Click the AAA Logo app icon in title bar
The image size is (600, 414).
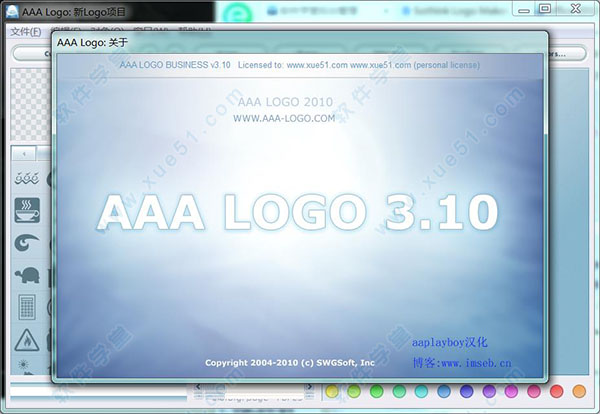pos(12,10)
